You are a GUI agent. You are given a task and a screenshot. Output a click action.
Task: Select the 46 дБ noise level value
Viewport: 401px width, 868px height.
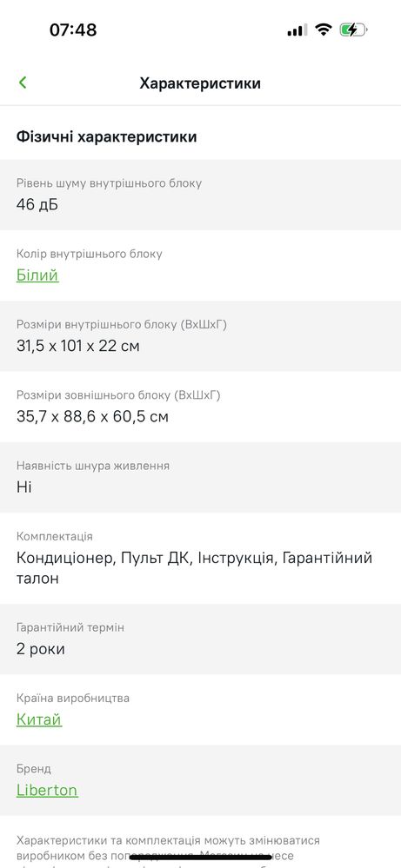(x=37, y=205)
